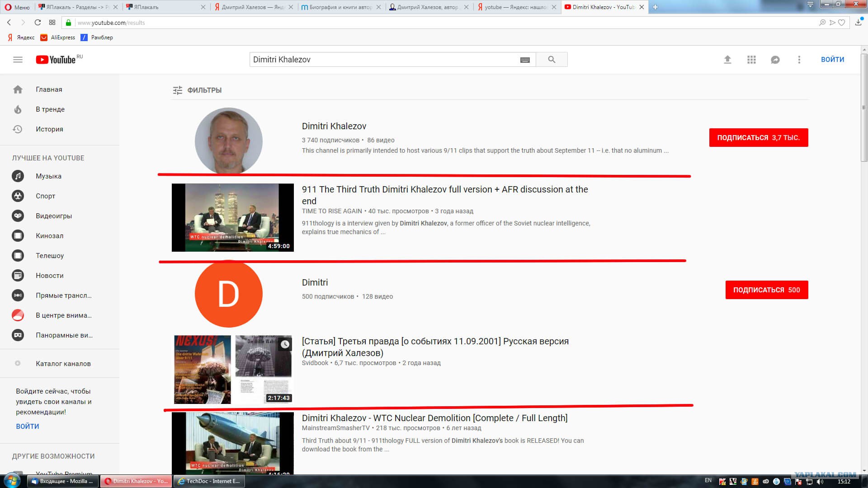Viewport: 868px width, 488px height.
Task: Open the 2:17:43 Nexus video thumbnail
Action: pos(233,370)
